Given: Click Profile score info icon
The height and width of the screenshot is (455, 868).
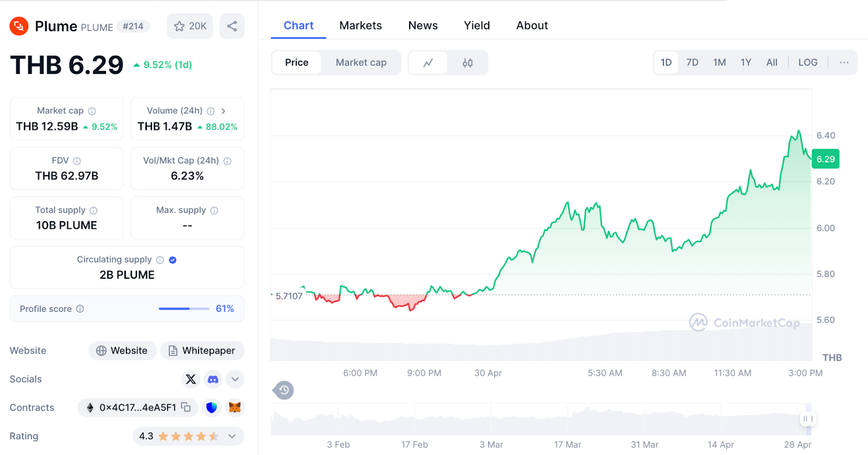Looking at the screenshot, I should point(80,309).
